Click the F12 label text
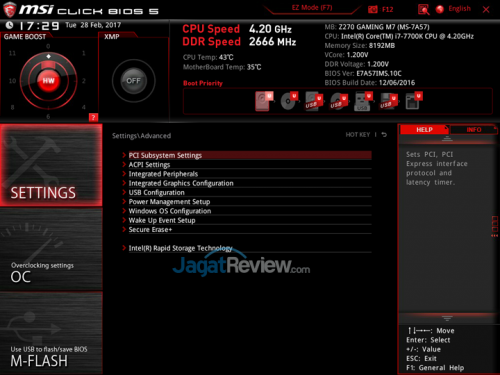Screen dimensions: 500x375 coord(387,9)
